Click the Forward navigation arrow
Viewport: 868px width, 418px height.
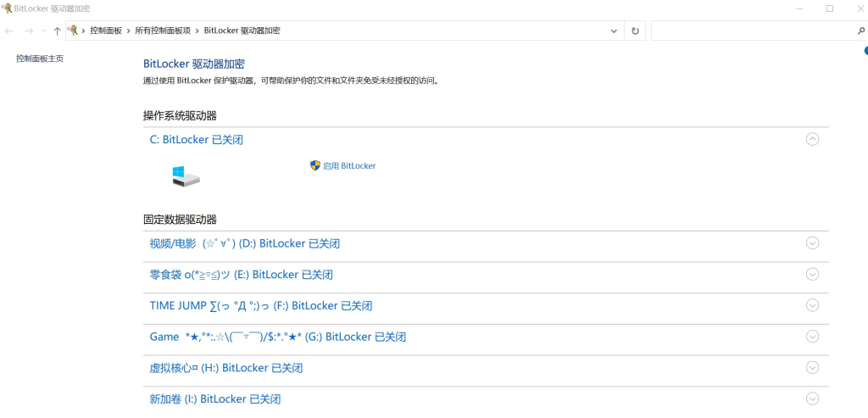coord(30,31)
